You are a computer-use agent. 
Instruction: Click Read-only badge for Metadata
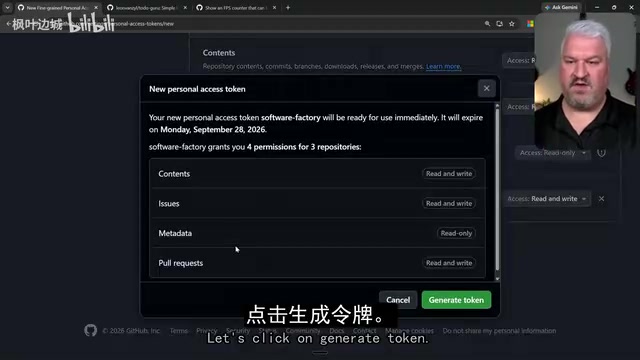point(456,233)
